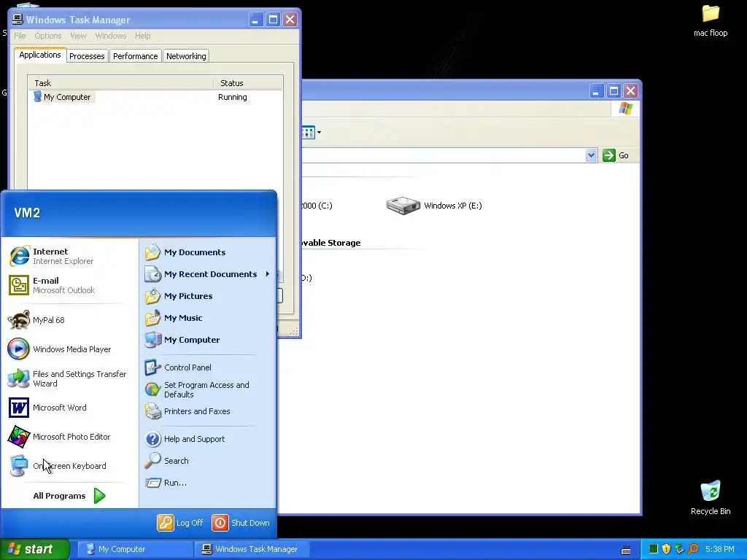747x560 pixels.
Task: Activate My Computer taskbar button
Action: click(x=135, y=549)
